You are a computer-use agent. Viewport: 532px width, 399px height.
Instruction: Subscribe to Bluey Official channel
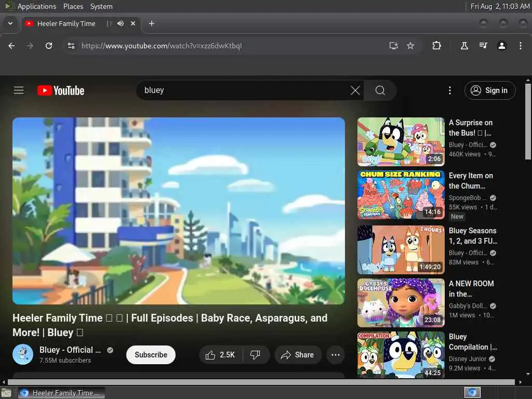click(151, 355)
